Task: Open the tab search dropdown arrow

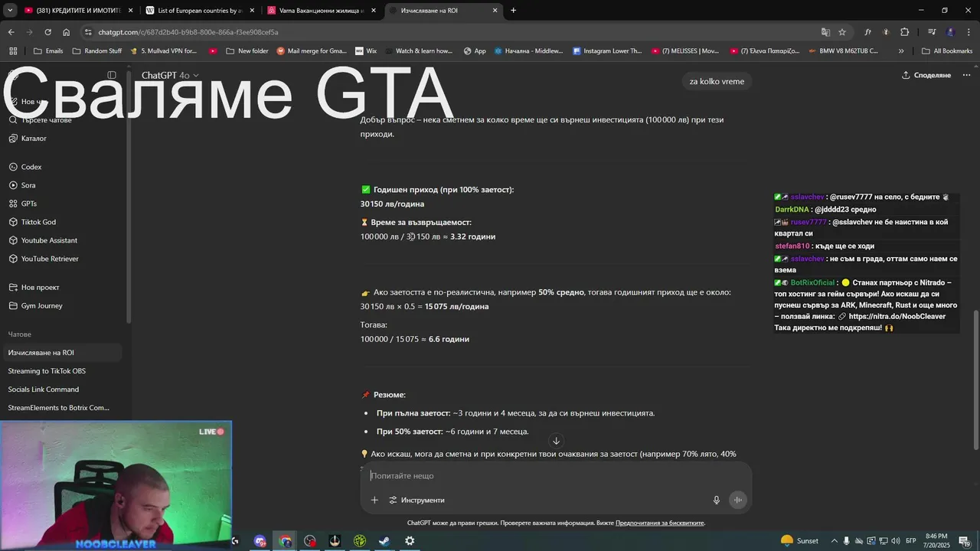Action: point(10,10)
